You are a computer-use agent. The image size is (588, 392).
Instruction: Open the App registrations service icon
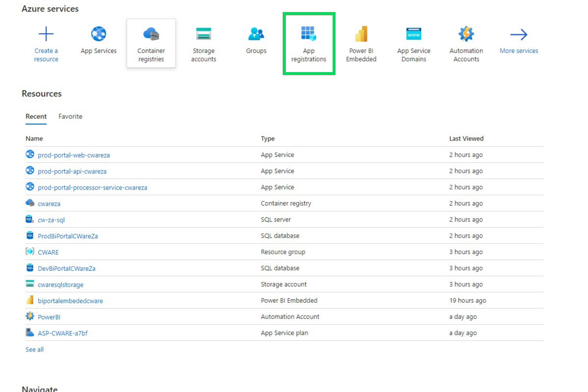[x=309, y=34]
